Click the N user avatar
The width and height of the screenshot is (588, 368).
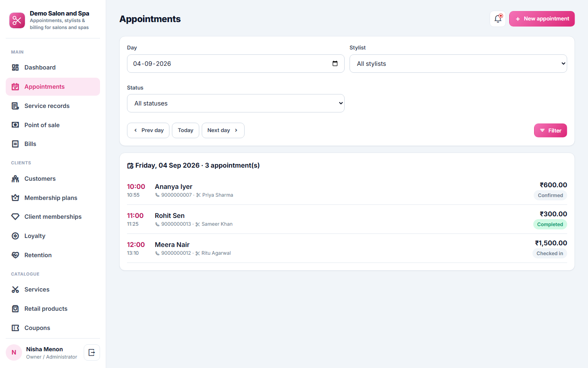tap(14, 352)
